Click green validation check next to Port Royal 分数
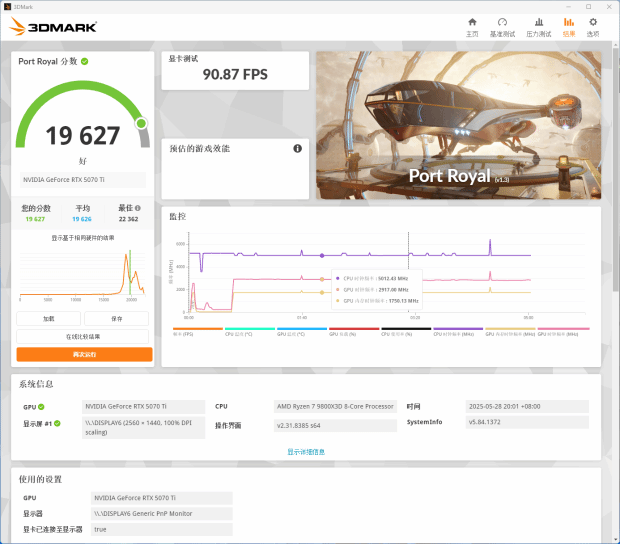This screenshot has width=620, height=544. coord(85,61)
